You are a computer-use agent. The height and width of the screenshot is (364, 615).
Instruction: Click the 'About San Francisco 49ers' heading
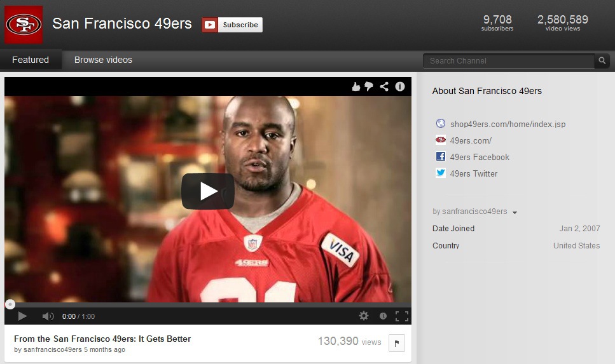tap(487, 91)
